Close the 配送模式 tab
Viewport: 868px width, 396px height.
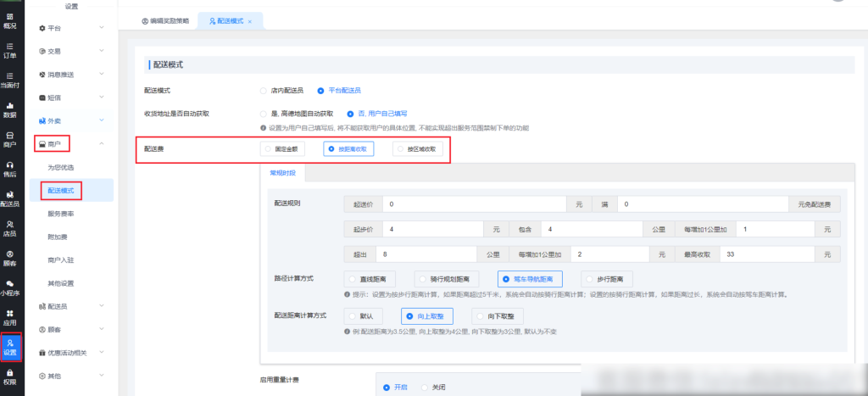250,20
